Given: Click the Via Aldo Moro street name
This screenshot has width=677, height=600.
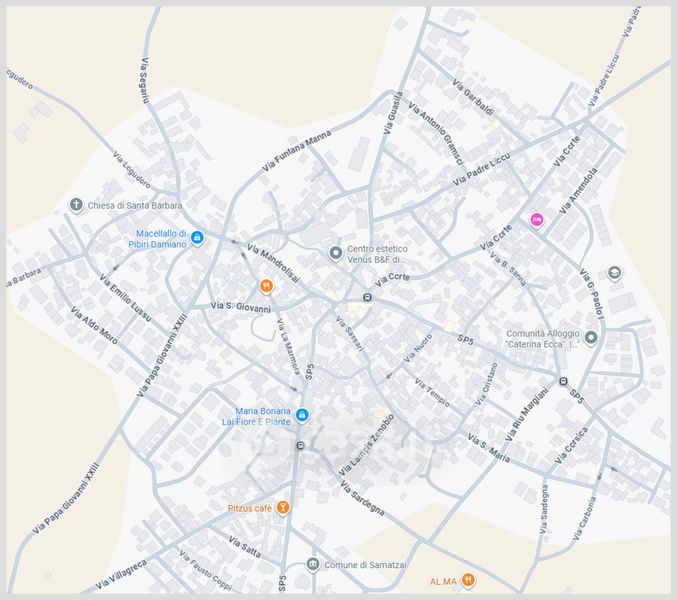Looking at the screenshot, I should tap(94, 327).
